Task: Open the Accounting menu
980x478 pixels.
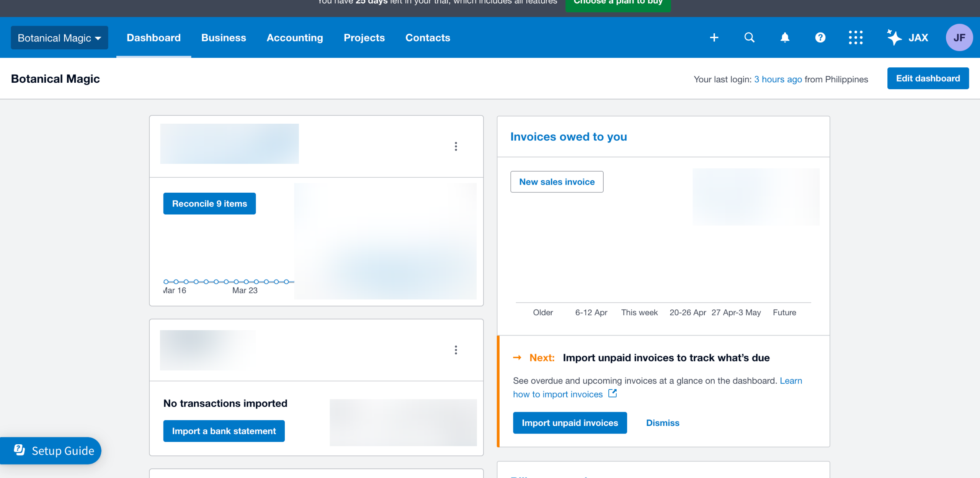Action: [x=294, y=38]
